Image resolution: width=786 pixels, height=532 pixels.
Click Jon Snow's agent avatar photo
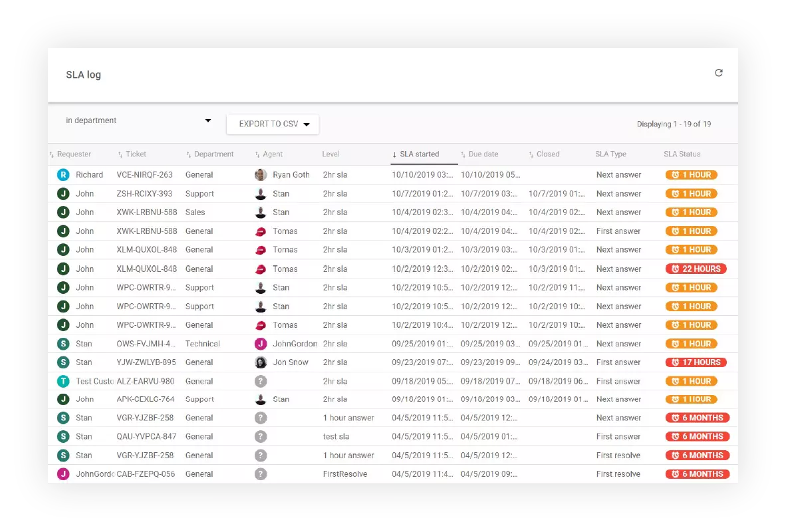click(x=261, y=362)
